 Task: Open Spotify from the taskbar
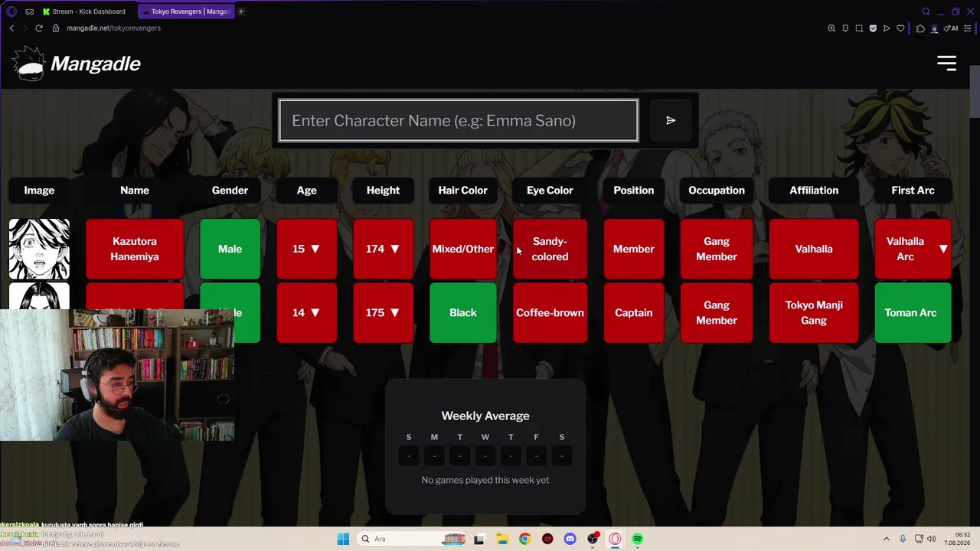(638, 539)
